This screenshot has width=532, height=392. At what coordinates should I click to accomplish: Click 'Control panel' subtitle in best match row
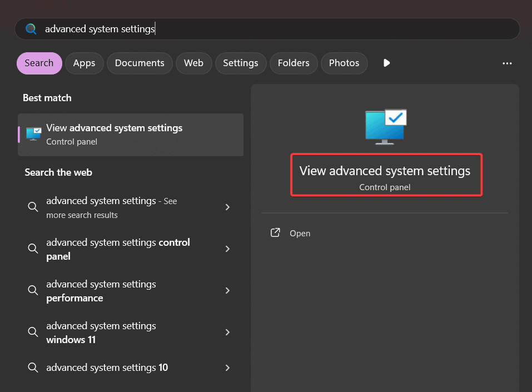72,142
